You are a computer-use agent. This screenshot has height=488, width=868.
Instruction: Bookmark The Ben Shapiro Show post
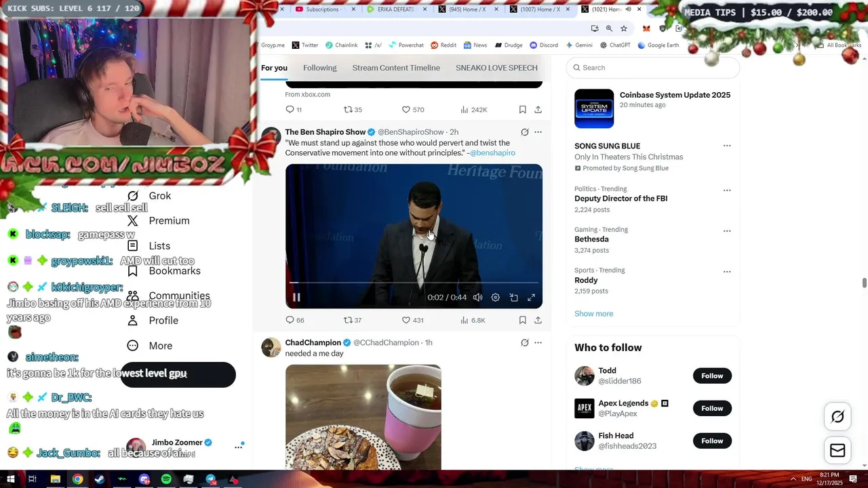522,320
